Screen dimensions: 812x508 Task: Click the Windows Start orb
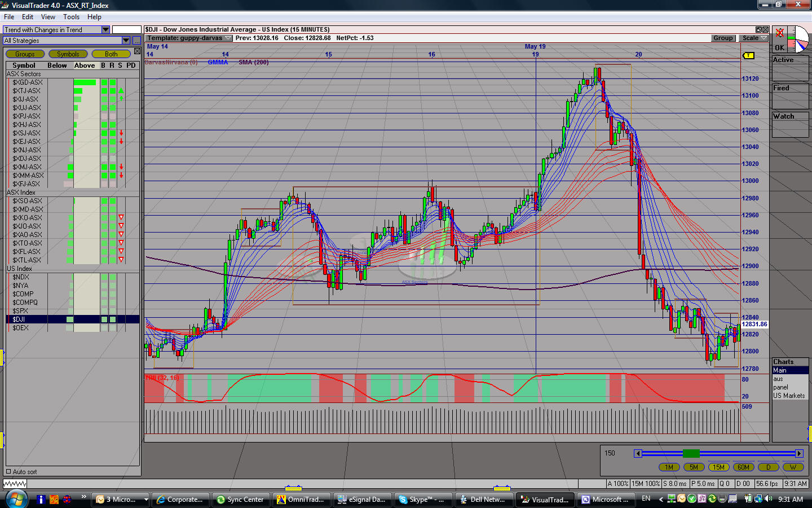coord(16,498)
